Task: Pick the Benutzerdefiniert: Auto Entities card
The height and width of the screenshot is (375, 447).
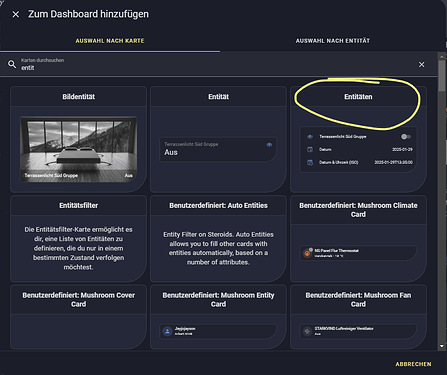Action: point(218,239)
